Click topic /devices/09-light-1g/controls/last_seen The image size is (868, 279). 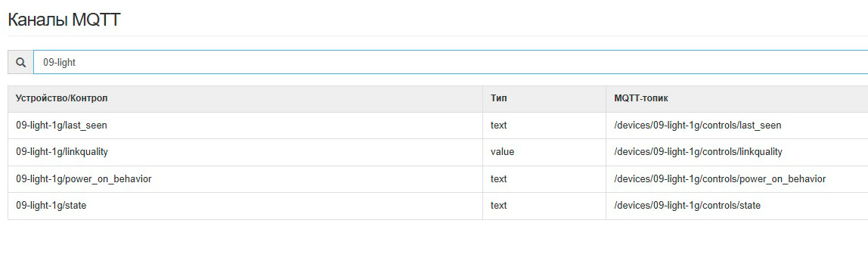697,126
